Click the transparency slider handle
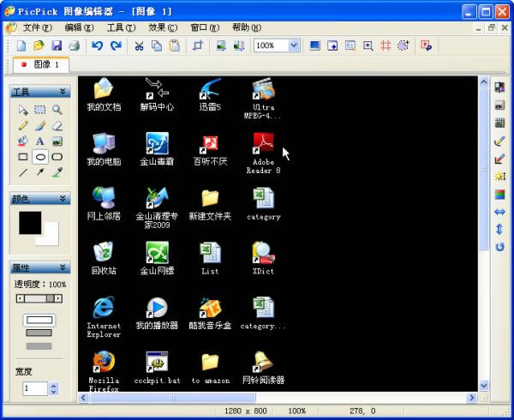The image size is (514, 420). click(51, 298)
